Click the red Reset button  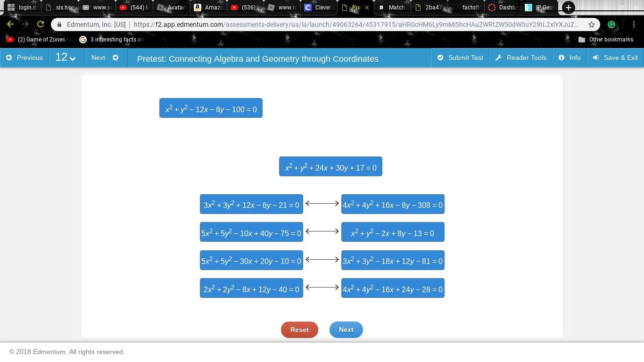pos(299,329)
